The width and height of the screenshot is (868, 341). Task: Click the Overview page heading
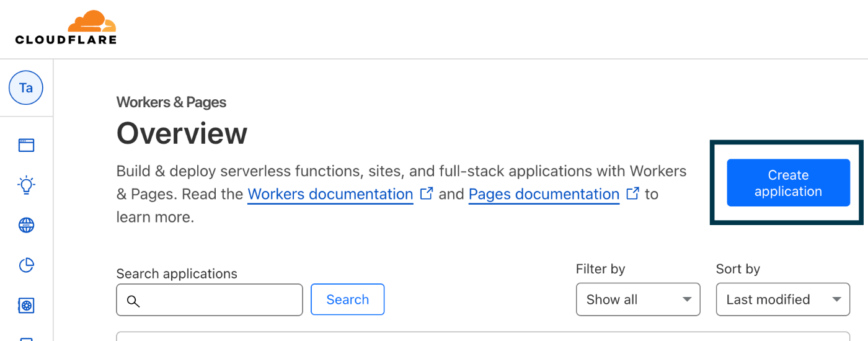point(182,133)
